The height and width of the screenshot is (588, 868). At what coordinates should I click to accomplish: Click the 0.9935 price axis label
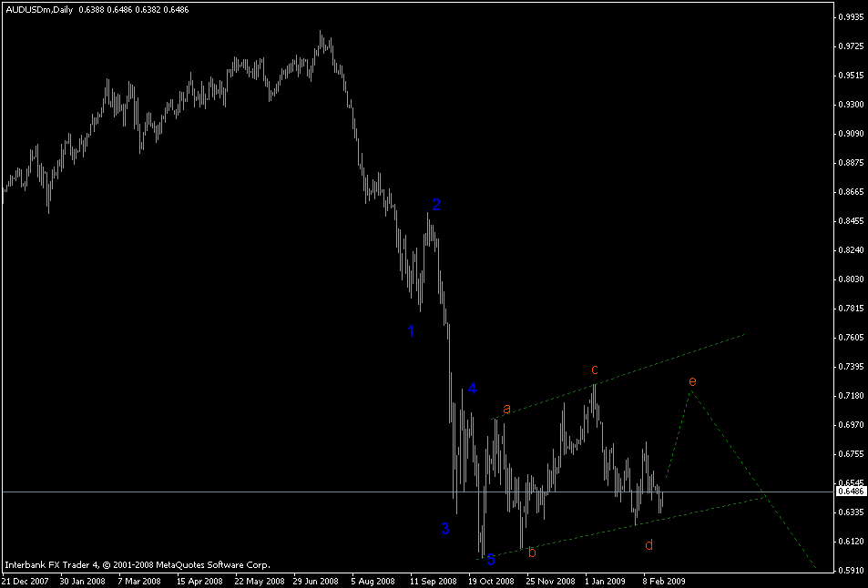[849, 17]
